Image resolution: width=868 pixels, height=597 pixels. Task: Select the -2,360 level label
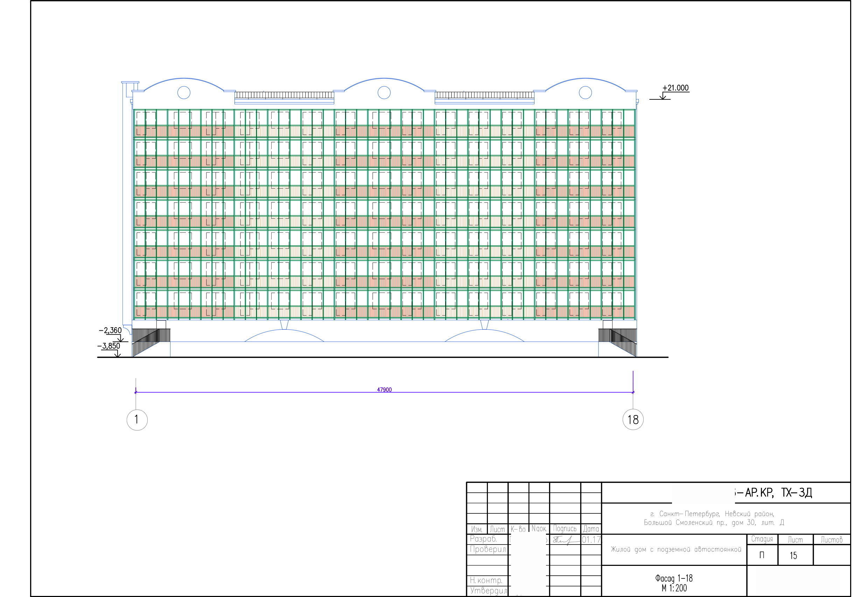110,330
